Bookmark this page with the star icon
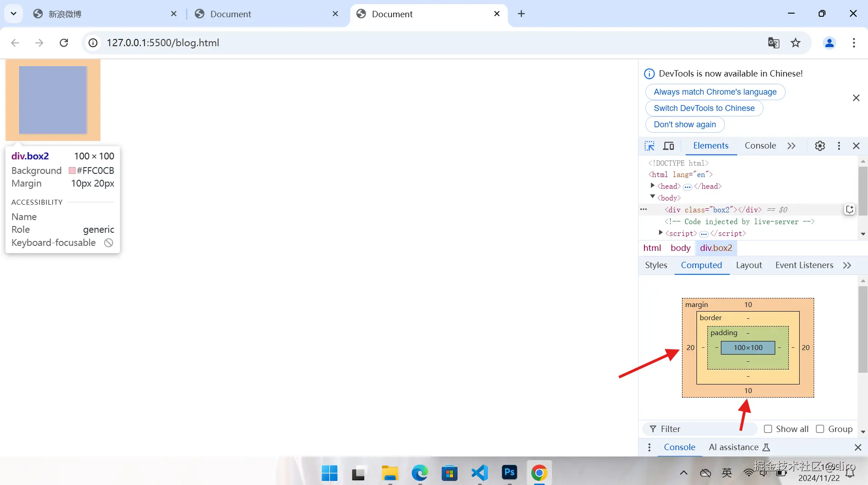868x485 pixels. (x=795, y=43)
